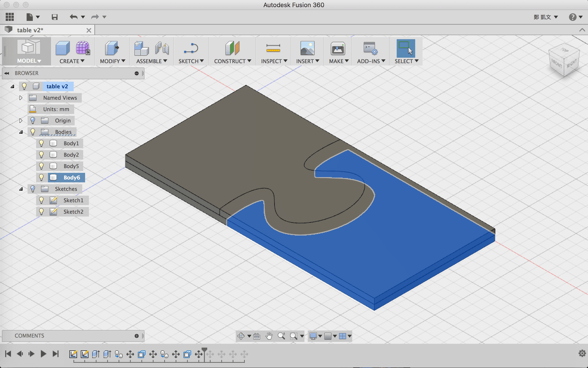
Task: Collapse the table v2 root node
Action: (12, 86)
